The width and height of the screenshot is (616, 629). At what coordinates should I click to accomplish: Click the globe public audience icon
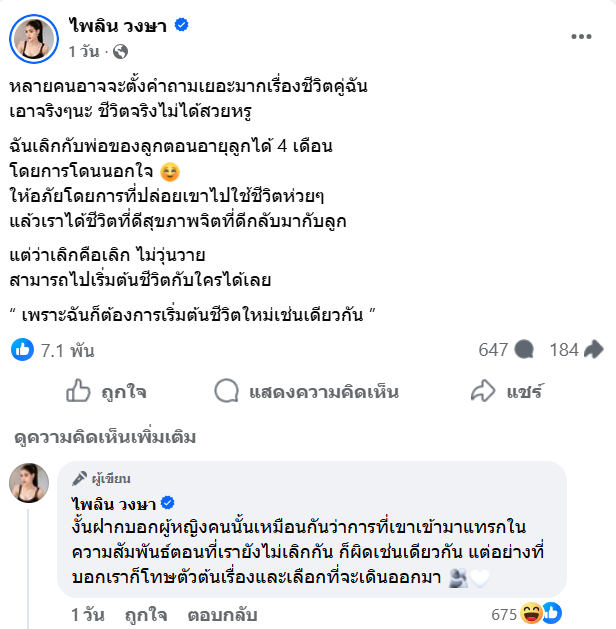122,50
